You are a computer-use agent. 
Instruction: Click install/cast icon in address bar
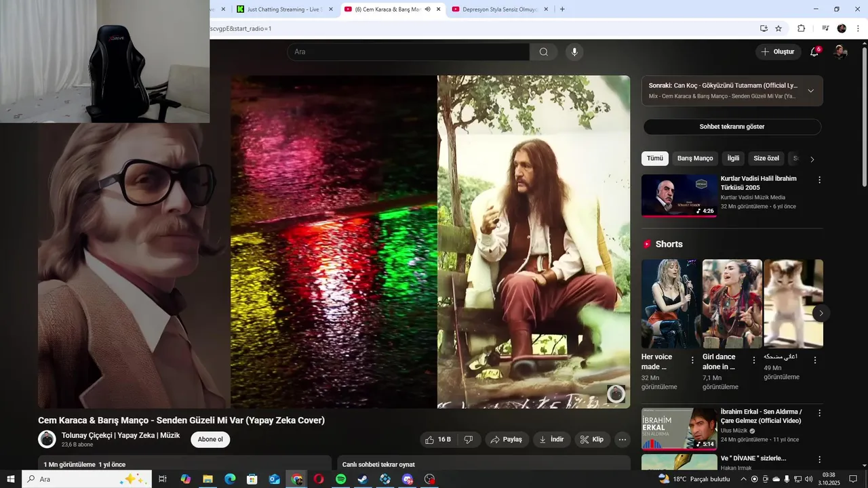(764, 28)
